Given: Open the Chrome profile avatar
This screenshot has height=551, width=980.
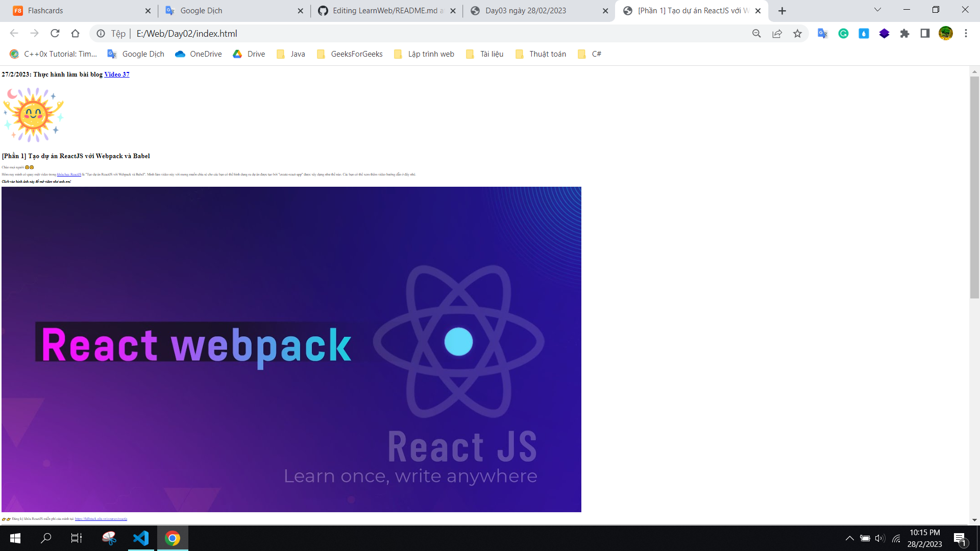Looking at the screenshot, I should pyautogui.click(x=946, y=33).
